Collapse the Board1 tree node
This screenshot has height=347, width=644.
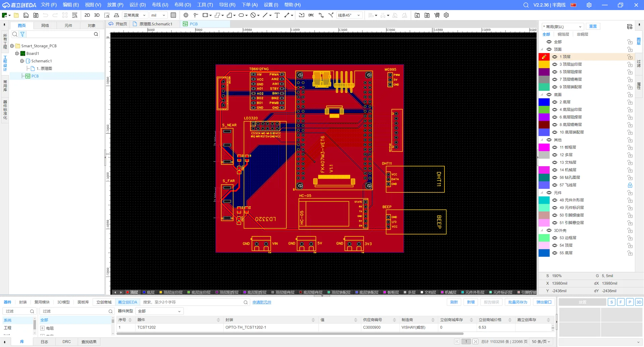pyautogui.click(x=16, y=53)
